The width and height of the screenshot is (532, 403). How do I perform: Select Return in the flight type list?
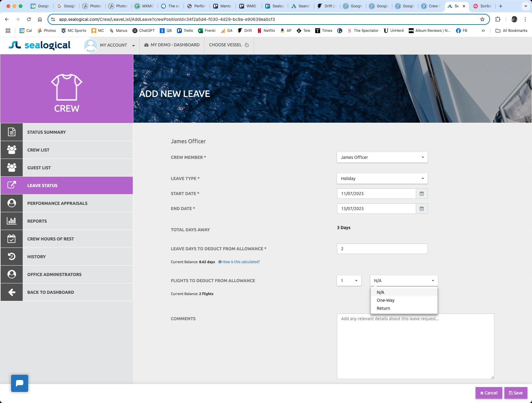tap(404, 308)
